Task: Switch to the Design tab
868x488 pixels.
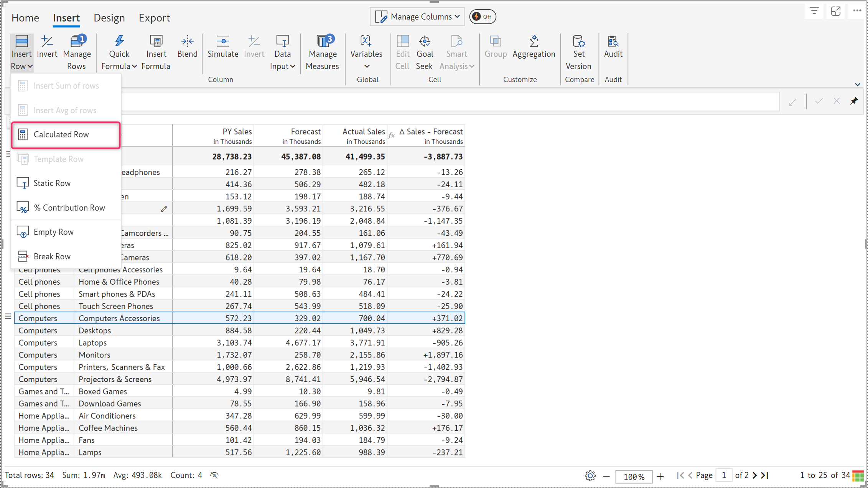Action: [x=109, y=18]
